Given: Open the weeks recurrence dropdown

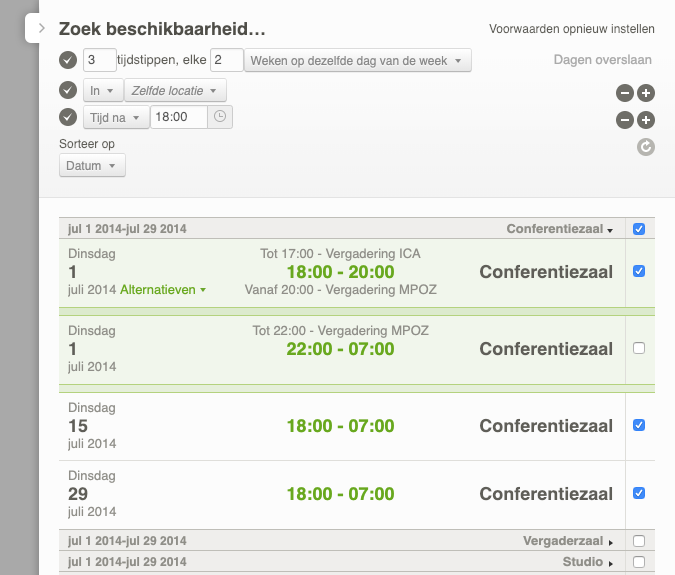Looking at the screenshot, I should point(358,61).
